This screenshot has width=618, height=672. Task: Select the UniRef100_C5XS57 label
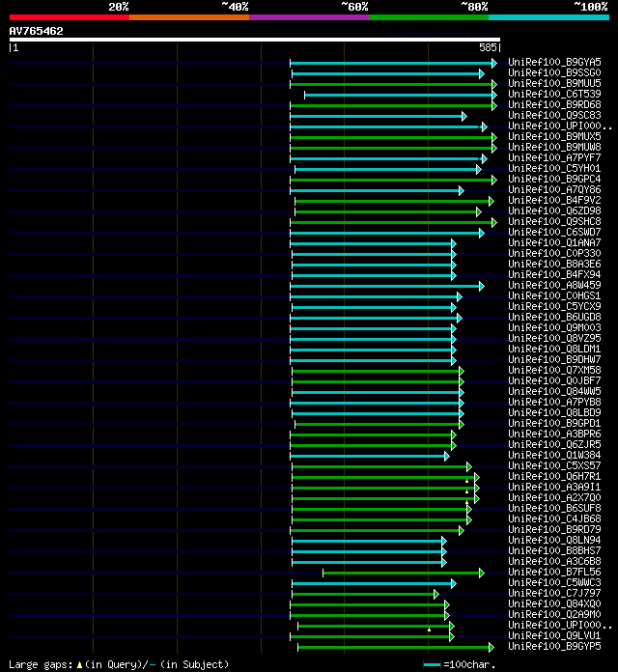(554, 465)
